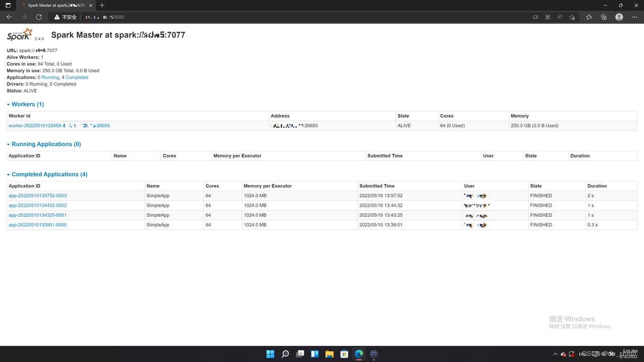This screenshot has height=362, width=644.
Task: Open the Favorites list
Action: [589, 17]
